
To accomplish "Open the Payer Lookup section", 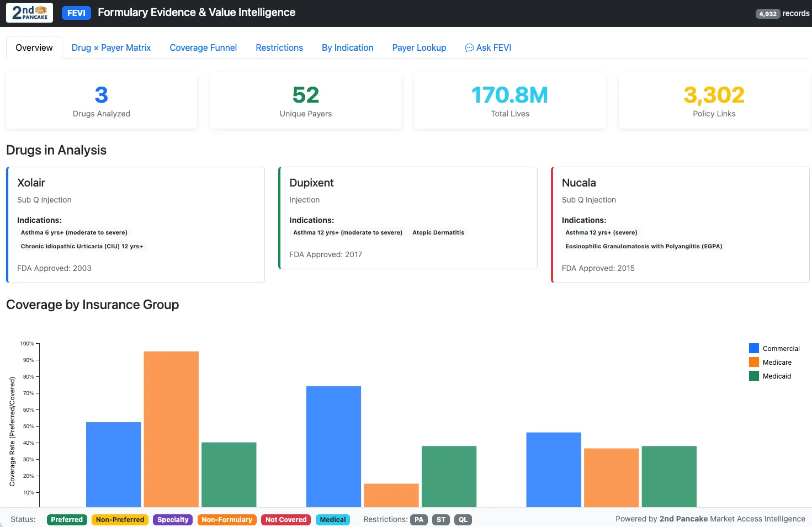I will coord(419,47).
